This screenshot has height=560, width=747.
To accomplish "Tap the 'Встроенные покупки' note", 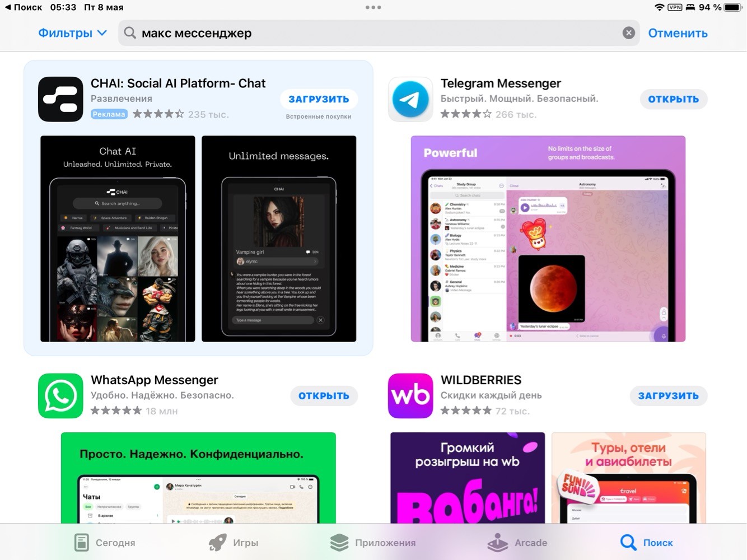I will (319, 116).
